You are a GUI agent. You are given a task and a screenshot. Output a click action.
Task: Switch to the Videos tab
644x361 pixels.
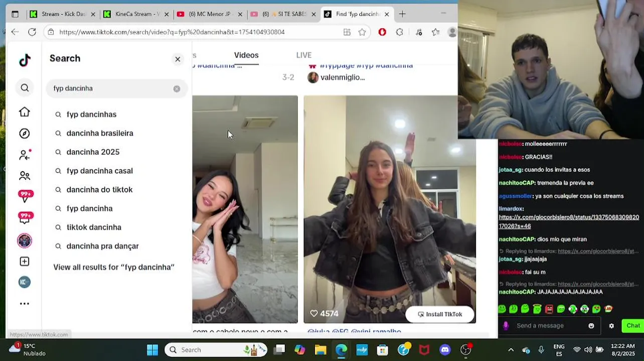pyautogui.click(x=246, y=55)
